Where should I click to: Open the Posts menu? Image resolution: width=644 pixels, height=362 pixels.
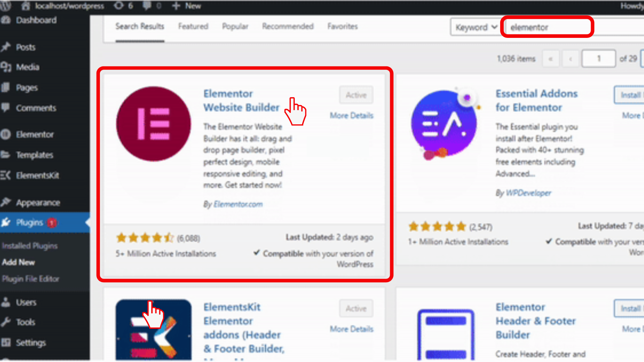(x=26, y=47)
